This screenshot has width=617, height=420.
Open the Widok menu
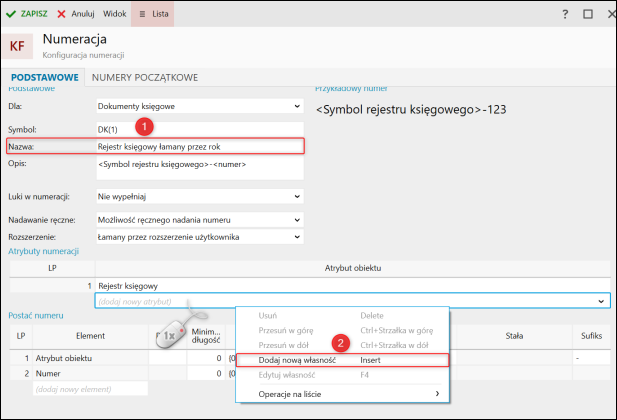pyautogui.click(x=115, y=14)
